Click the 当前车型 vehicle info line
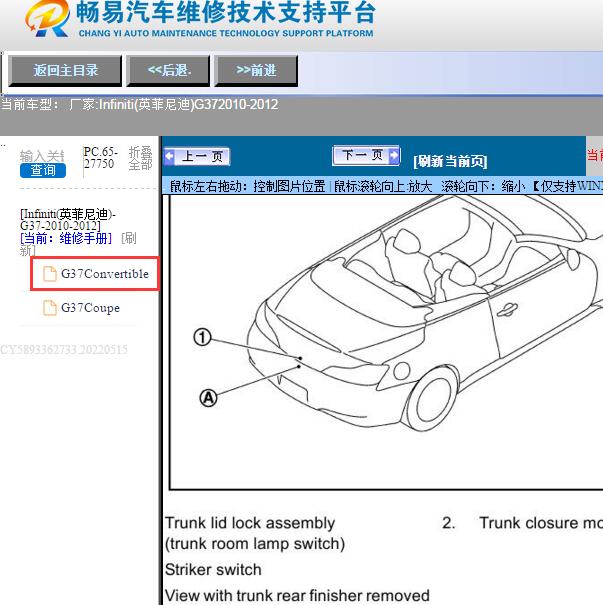 coord(139,105)
